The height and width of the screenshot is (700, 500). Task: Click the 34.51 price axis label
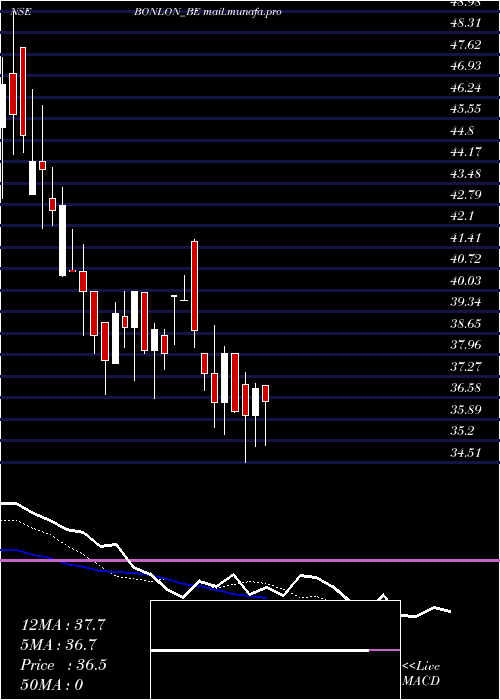466,453
